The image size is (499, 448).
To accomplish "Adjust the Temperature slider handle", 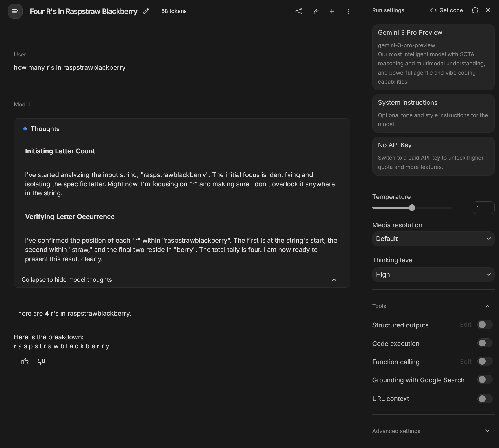I will 412,208.
